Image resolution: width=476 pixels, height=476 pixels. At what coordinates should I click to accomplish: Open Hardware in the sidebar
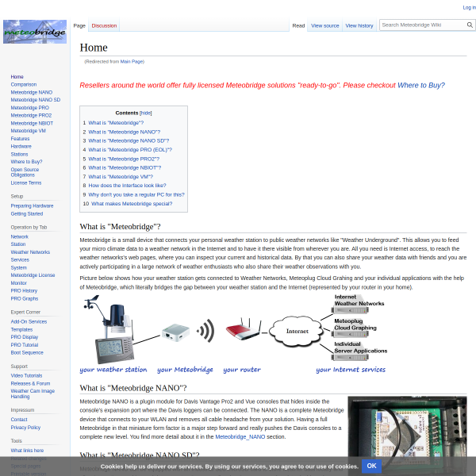click(21, 146)
